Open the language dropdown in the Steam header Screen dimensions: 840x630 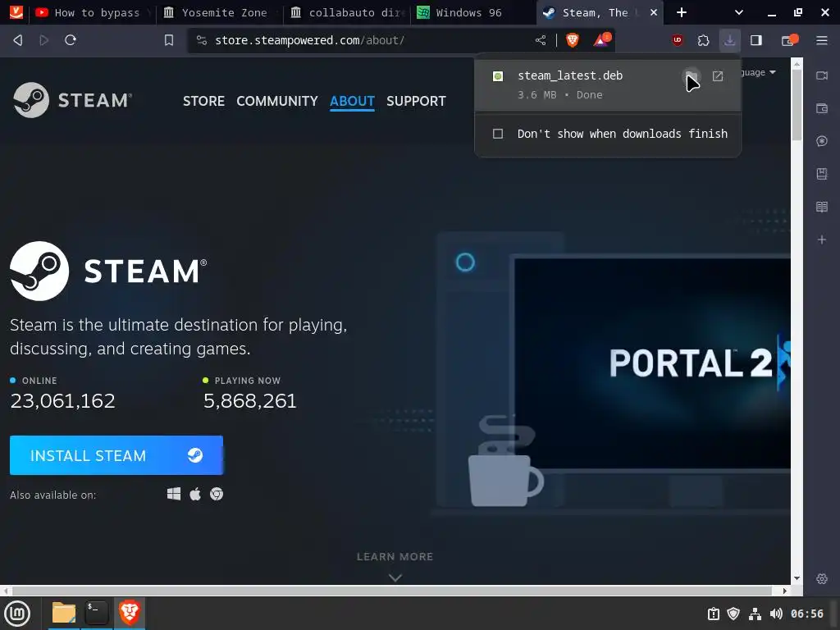coord(759,72)
